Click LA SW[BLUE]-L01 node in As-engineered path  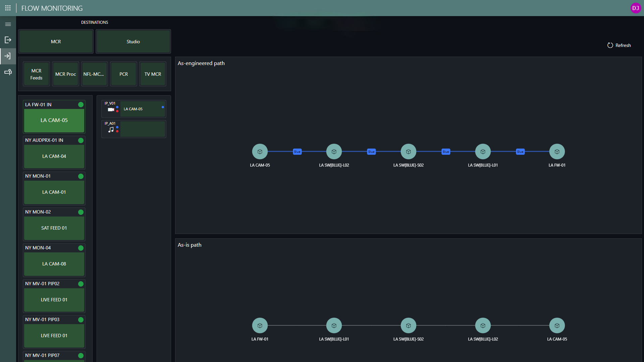[x=483, y=152]
